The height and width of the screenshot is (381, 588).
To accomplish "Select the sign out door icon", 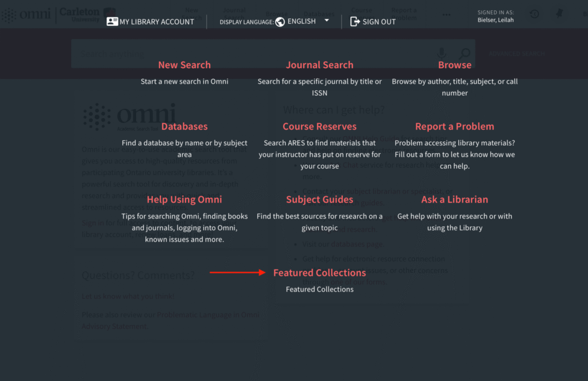I will click(354, 21).
